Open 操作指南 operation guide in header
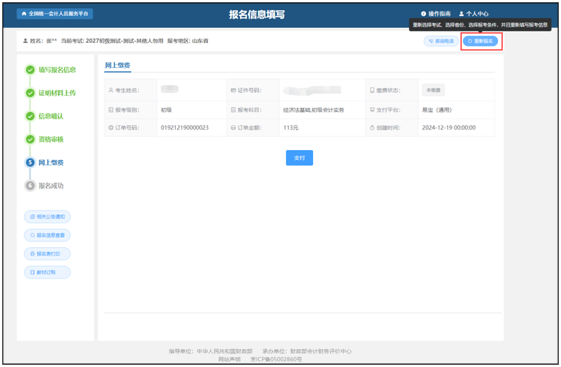The image size is (561, 367). tap(435, 14)
